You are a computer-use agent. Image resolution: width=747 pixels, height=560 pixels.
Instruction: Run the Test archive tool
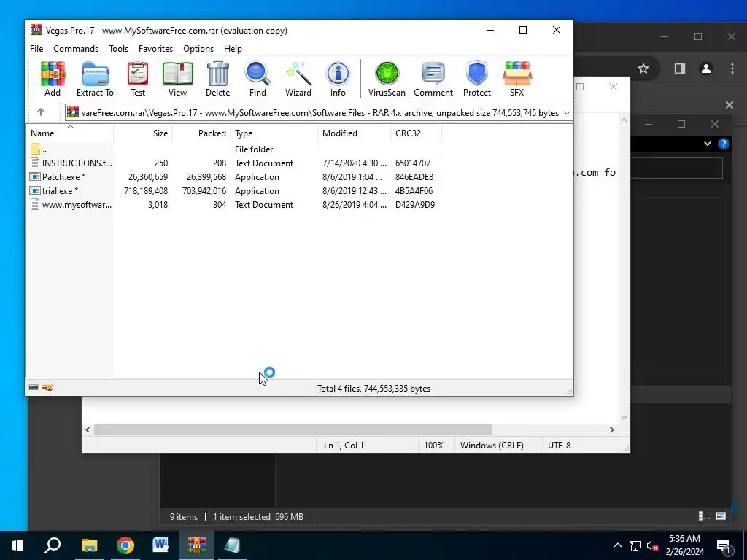tap(138, 79)
